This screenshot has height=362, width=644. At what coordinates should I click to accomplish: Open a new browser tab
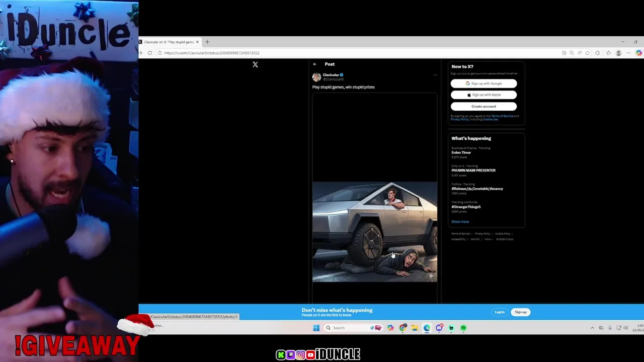207,42
